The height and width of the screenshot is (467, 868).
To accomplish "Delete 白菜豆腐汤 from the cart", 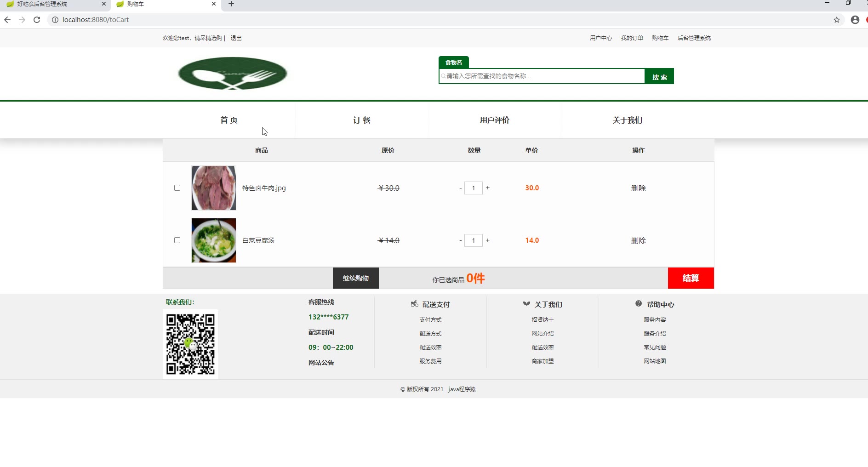I will point(639,240).
